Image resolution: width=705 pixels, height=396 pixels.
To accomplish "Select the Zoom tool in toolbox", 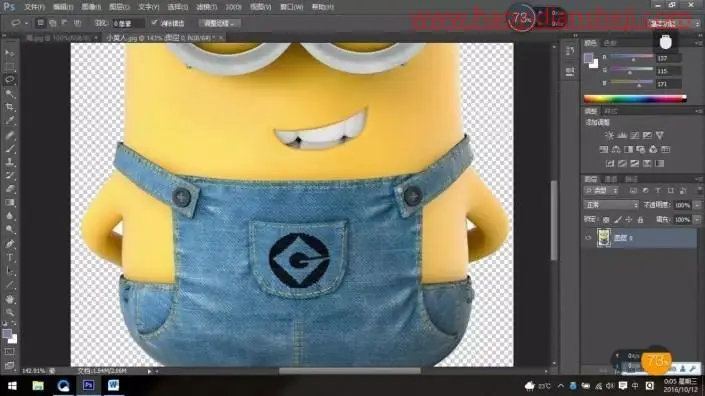I will click(x=9, y=312).
